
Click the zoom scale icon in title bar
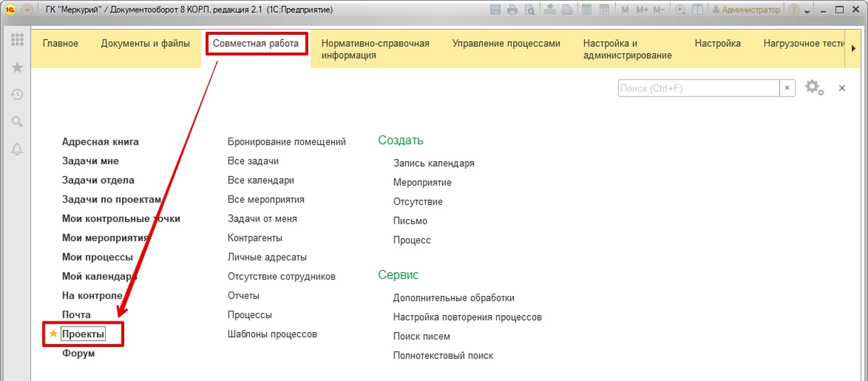(680, 10)
